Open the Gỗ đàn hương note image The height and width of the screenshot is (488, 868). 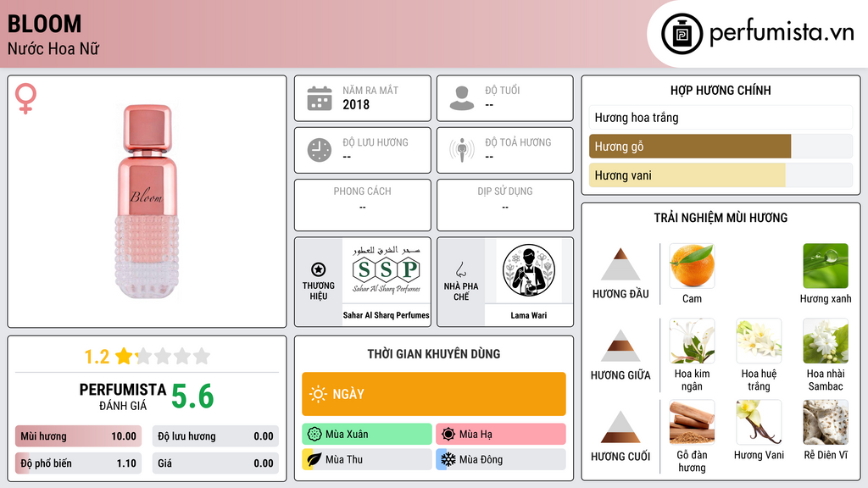tap(692, 422)
